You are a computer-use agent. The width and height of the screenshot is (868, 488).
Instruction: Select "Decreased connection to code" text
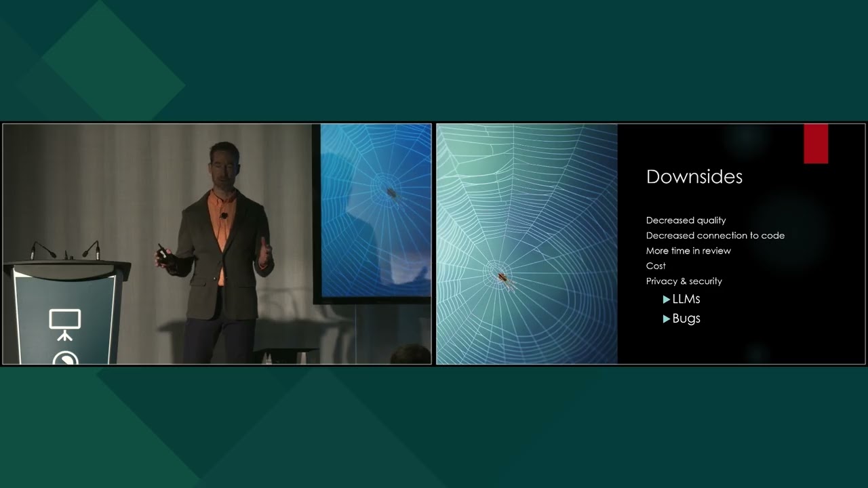(715, 235)
